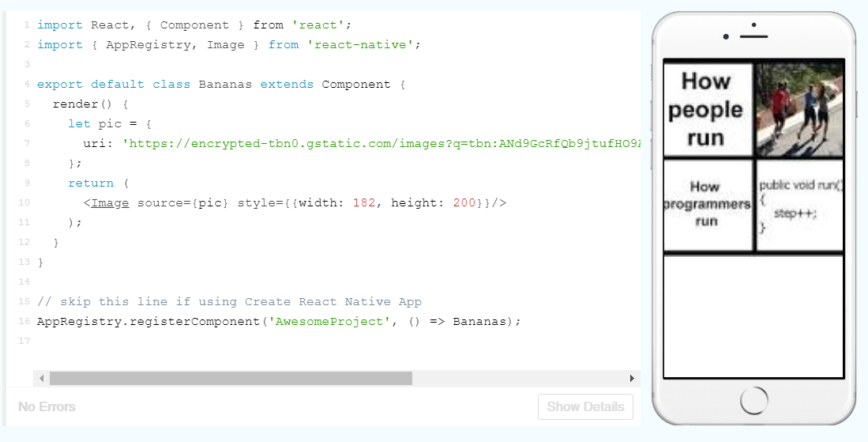Click the empty line 17 in the editor

[237, 342]
